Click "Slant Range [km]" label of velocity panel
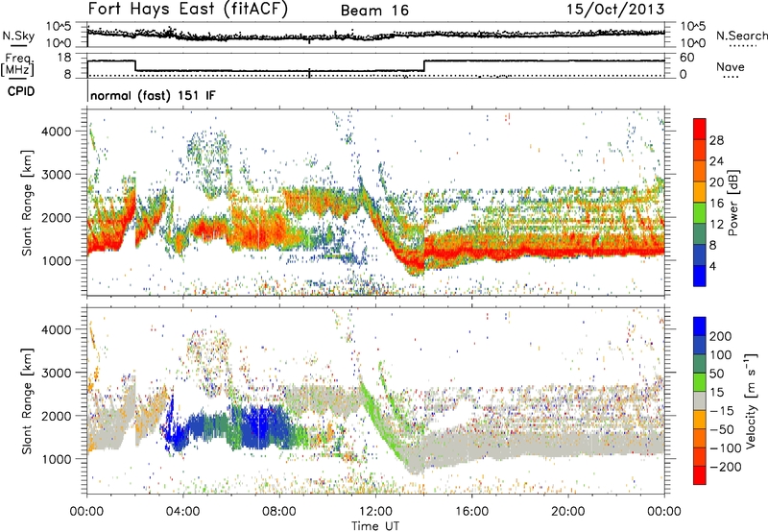This screenshot has width=768, height=532. point(27,401)
